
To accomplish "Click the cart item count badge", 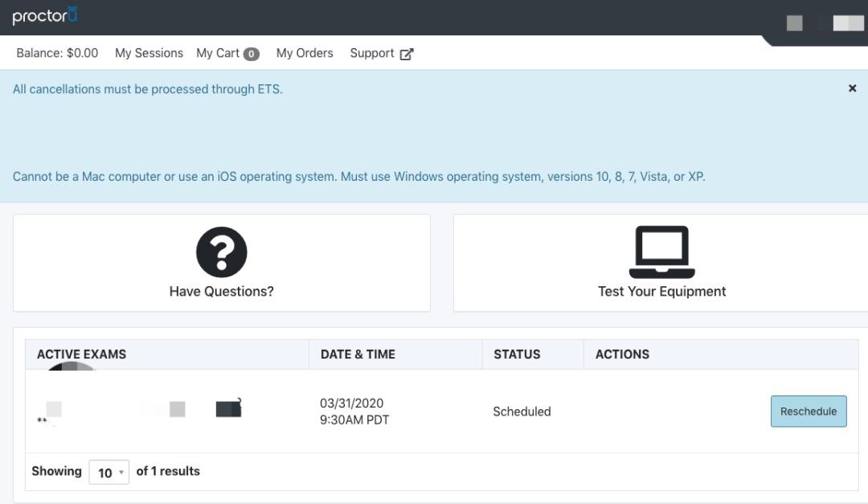I will [x=252, y=54].
